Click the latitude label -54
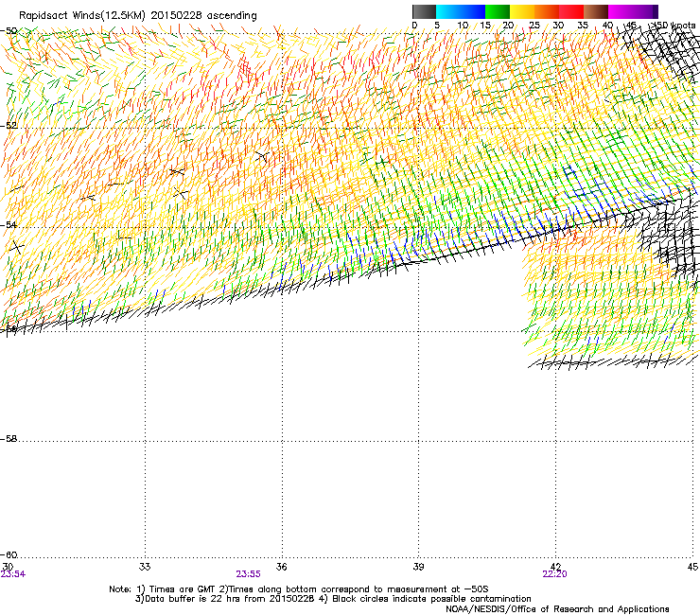 point(9,224)
